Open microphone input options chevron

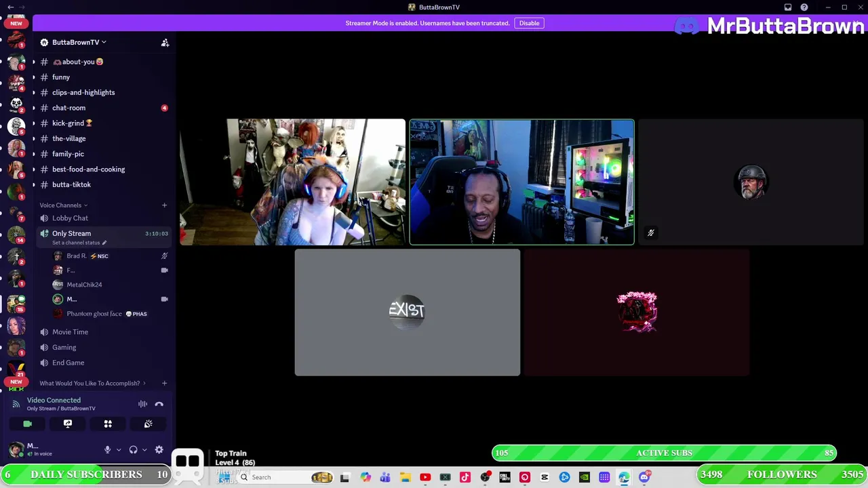click(x=119, y=449)
